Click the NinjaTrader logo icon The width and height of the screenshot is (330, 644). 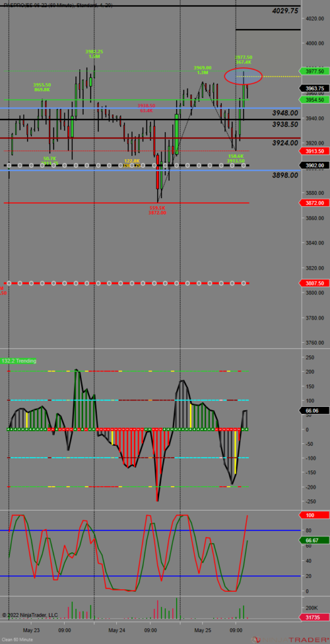click(256, 640)
